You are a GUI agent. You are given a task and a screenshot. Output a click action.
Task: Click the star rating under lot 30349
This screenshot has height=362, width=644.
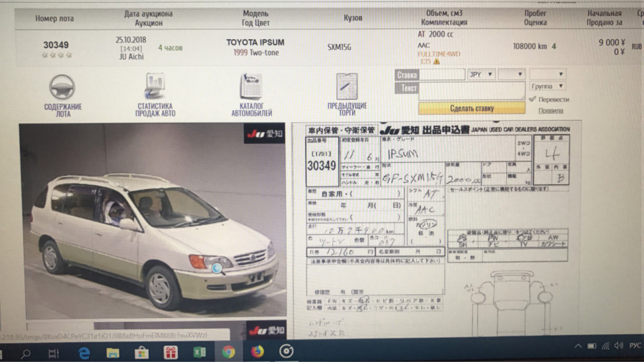[x=56, y=55]
